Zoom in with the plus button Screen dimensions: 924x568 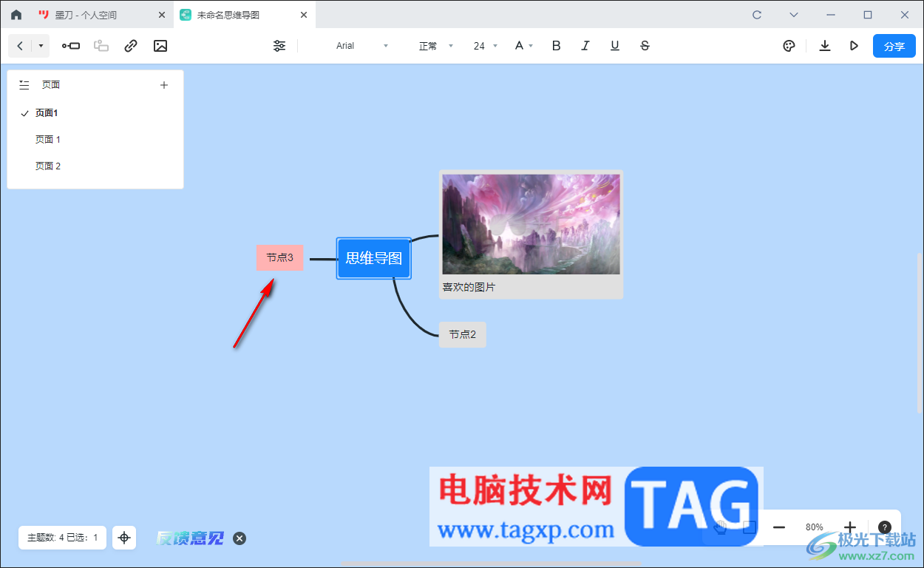coord(850,527)
